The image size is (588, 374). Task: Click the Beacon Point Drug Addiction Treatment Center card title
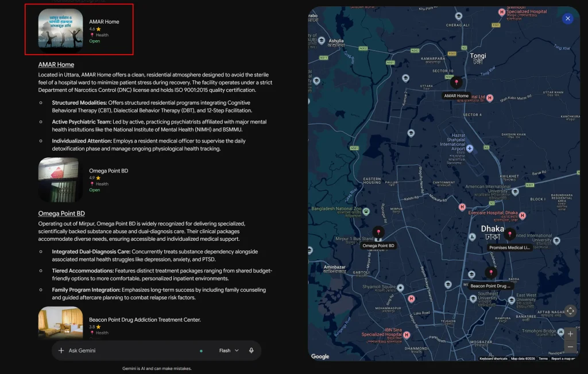[x=145, y=319]
